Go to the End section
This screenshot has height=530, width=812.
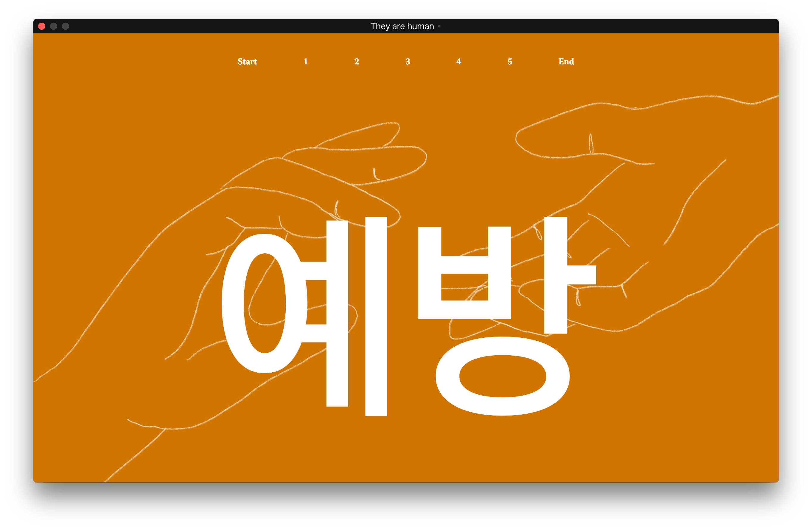click(566, 61)
